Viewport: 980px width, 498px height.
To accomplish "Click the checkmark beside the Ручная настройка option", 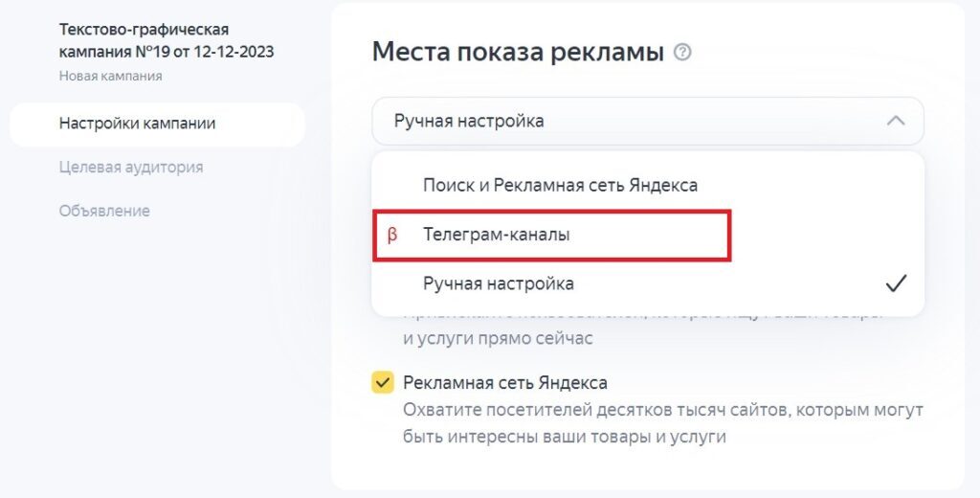I will (896, 283).
